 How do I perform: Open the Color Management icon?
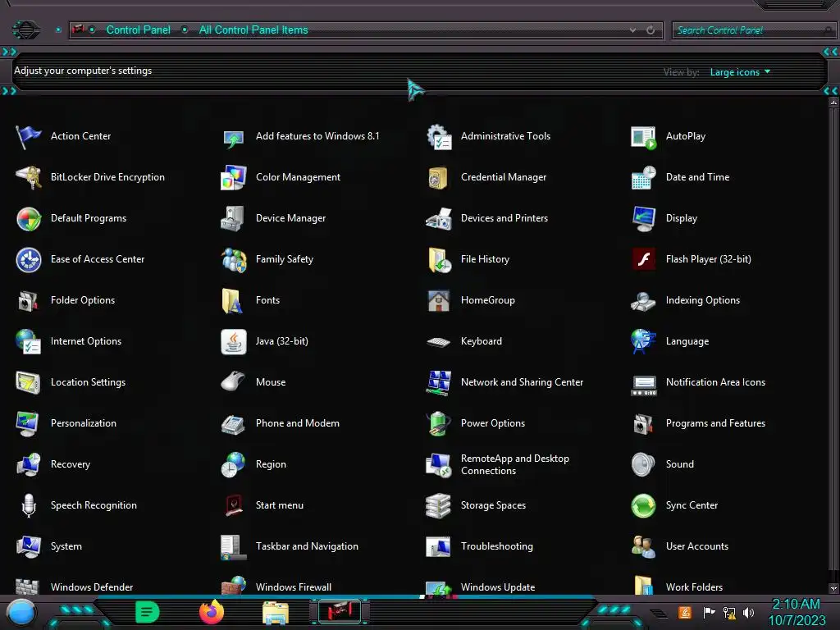(x=234, y=177)
